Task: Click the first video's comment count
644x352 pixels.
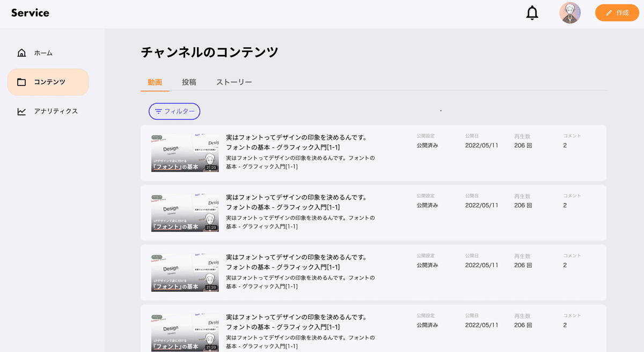Action: click(565, 145)
